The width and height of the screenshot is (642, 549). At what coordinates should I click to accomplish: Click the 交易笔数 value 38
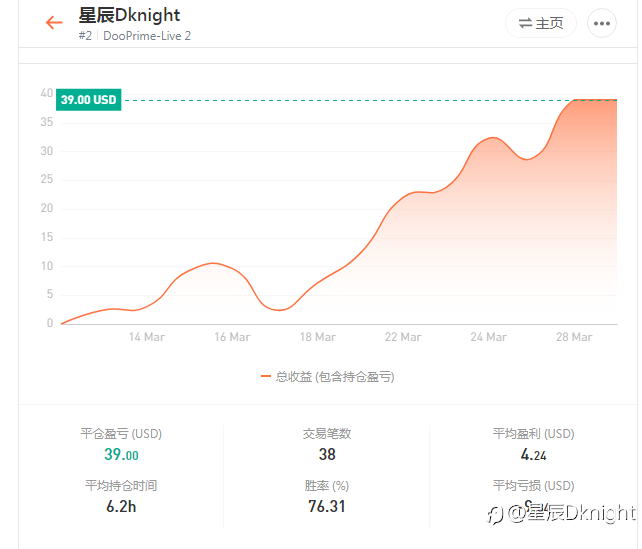tap(327, 454)
